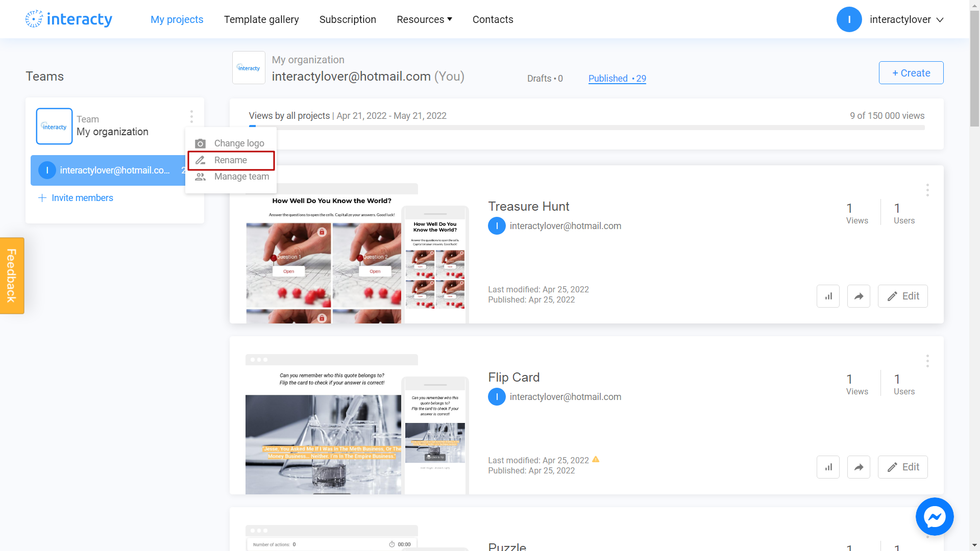Open the Resources dropdown menu
This screenshot has height=551, width=980.
423,19
